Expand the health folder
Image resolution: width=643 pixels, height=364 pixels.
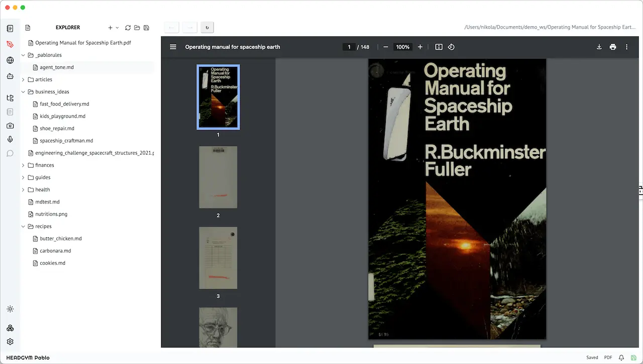[23, 190]
